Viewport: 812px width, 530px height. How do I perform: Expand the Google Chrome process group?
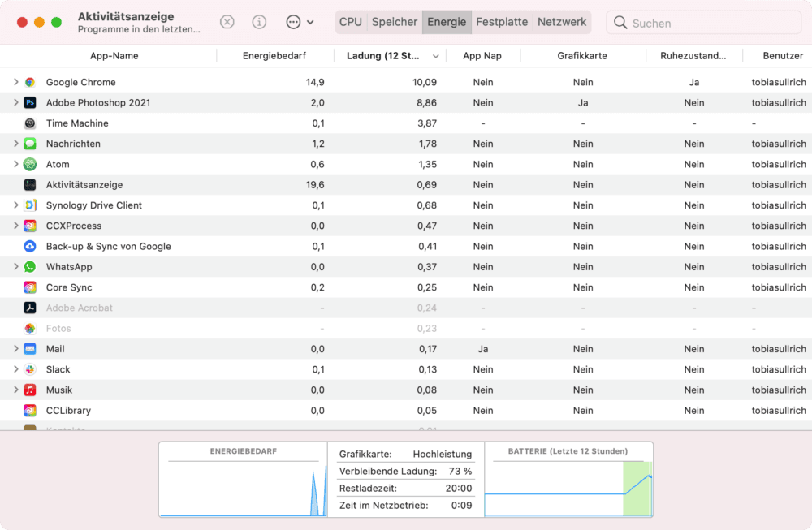15,82
